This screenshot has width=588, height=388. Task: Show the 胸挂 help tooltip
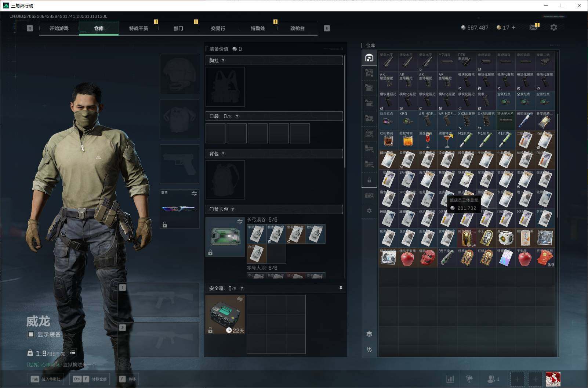[x=223, y=61]
